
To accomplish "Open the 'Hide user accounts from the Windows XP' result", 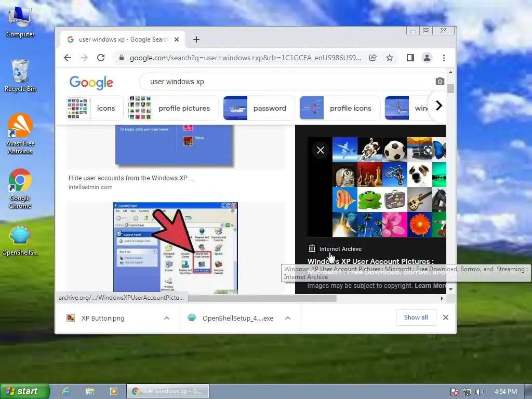I will (x=131, y=178).
